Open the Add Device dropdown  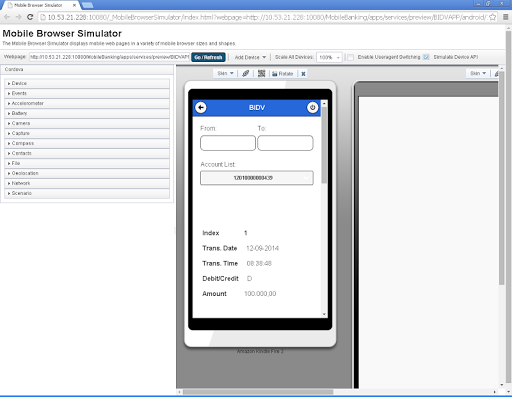pyautogui.click(x=250, y=57)
